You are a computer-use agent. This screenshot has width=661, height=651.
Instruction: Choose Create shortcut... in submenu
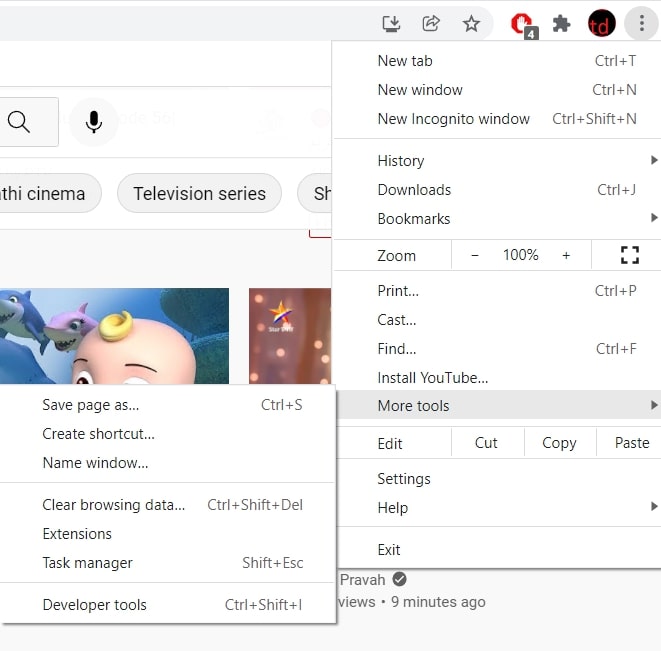167,434
